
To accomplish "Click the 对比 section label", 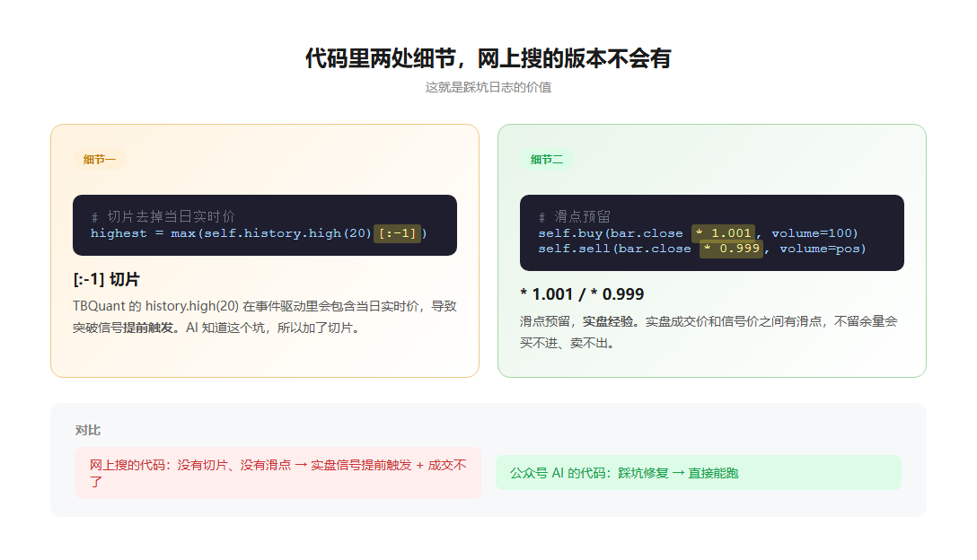I will [x=88, y=431].
